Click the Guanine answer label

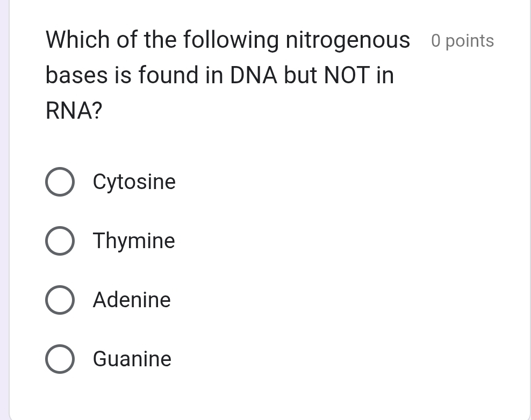coord(132,359)
